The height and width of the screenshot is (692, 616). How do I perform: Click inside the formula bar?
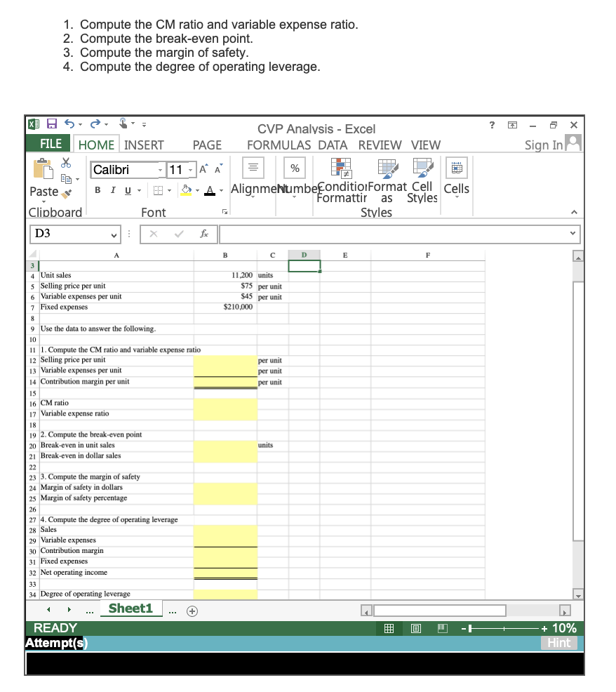tap(386, 234)
